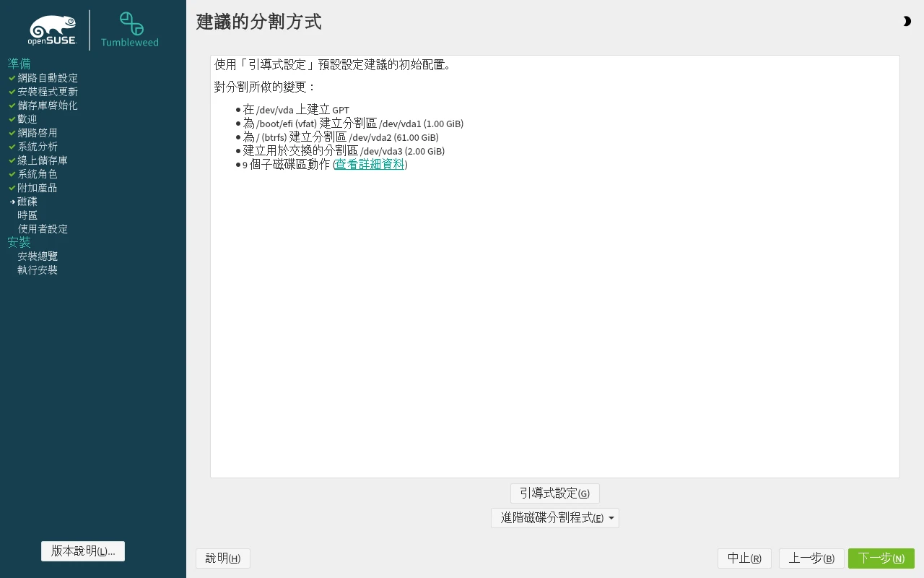The width and height of the screenshot is (924, 578).
Task: Toggle dark mode moon icon
Action: click(907, 22)
